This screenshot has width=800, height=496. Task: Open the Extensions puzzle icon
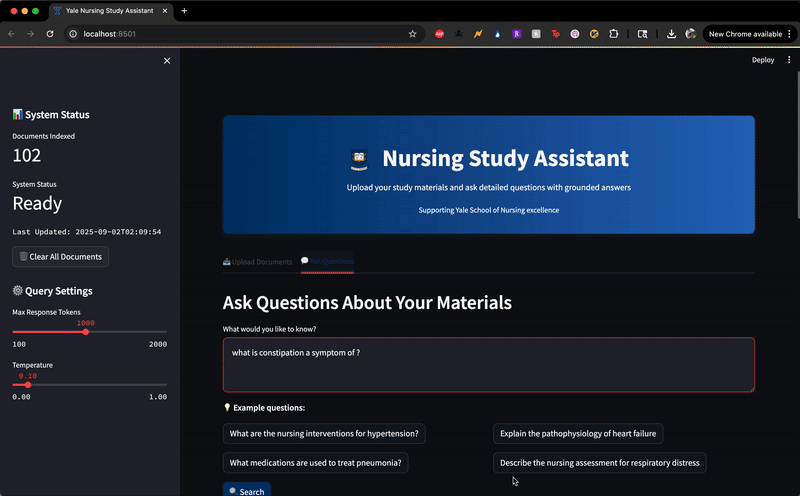[614, 34]
